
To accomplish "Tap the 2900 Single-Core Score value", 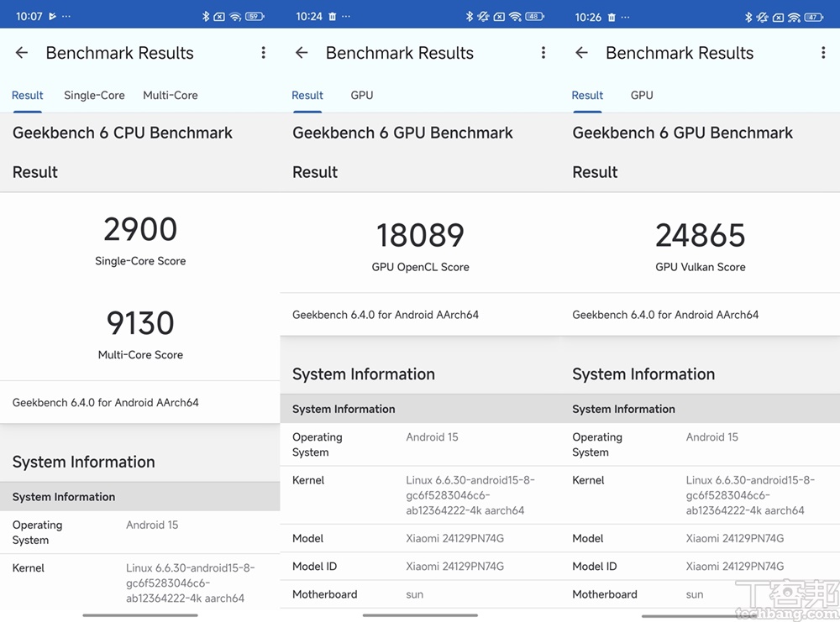I will point(140,229).
